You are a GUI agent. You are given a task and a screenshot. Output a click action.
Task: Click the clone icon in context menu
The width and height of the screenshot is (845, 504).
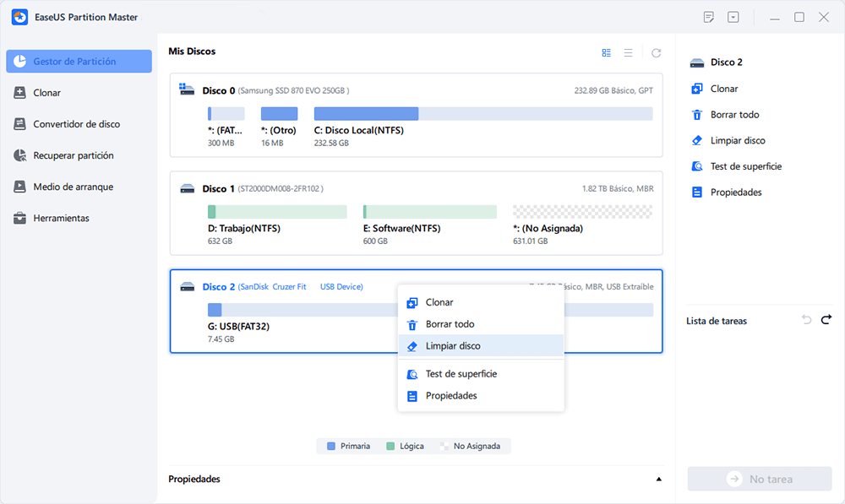click(412, 303)
